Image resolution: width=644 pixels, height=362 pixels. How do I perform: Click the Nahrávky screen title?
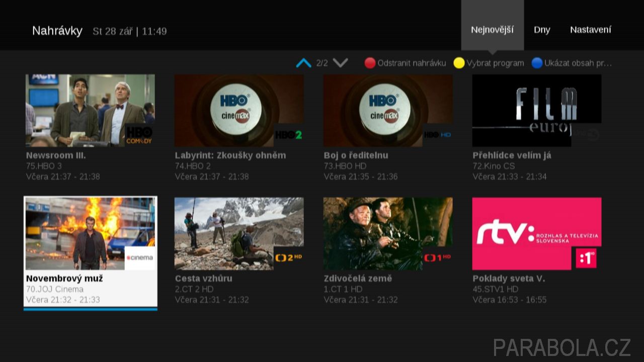pyautogui.click(x=57, y=31)
